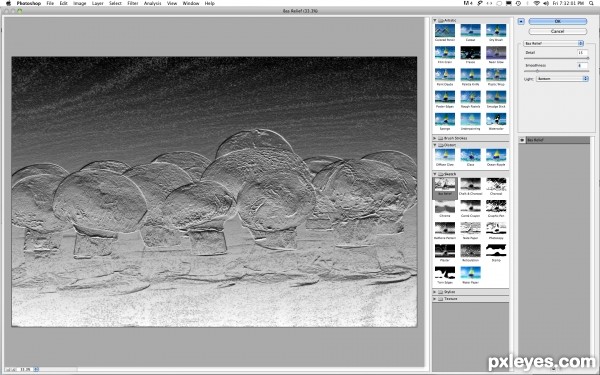This screenshot has width=600, height=375.
Task: Click the Smoothness slider track
Action: tap(556, 71)
